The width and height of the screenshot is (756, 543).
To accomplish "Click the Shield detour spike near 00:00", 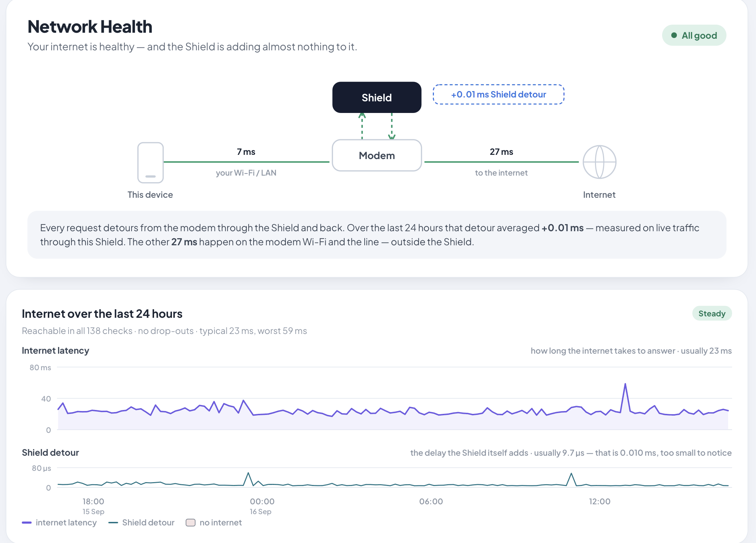I will point(248,479).
